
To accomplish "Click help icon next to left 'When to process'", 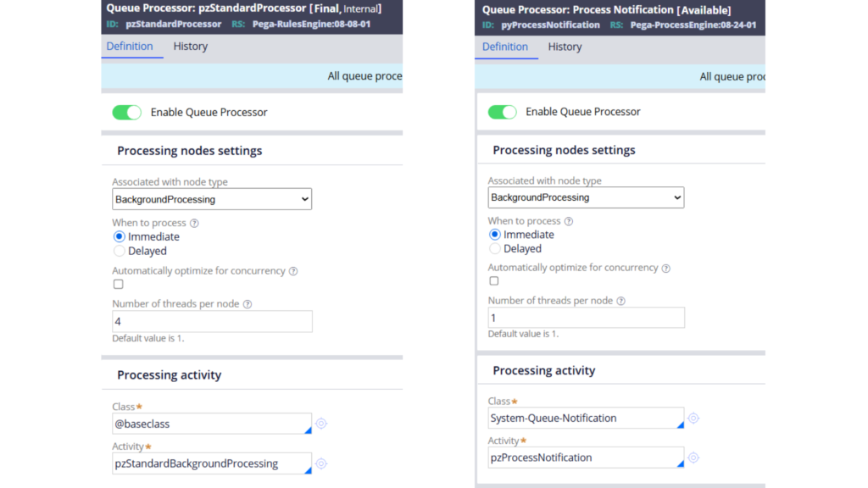I will 194,223.
